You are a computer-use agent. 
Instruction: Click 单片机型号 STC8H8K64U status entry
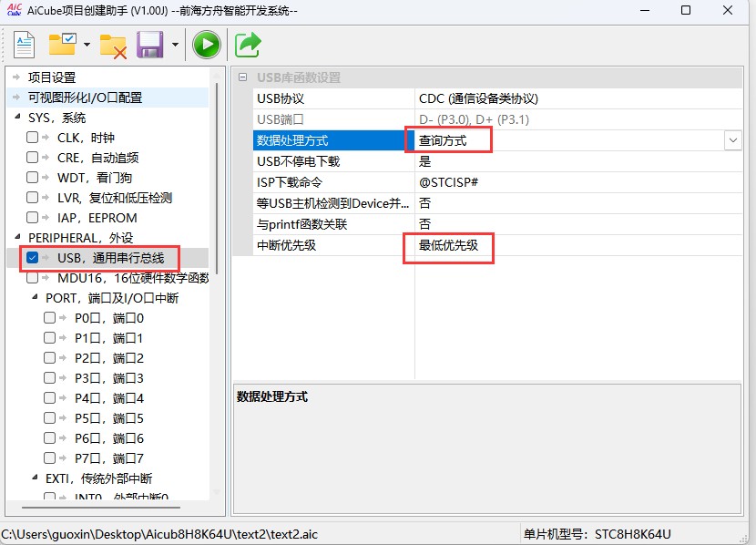tap(597, 534)
